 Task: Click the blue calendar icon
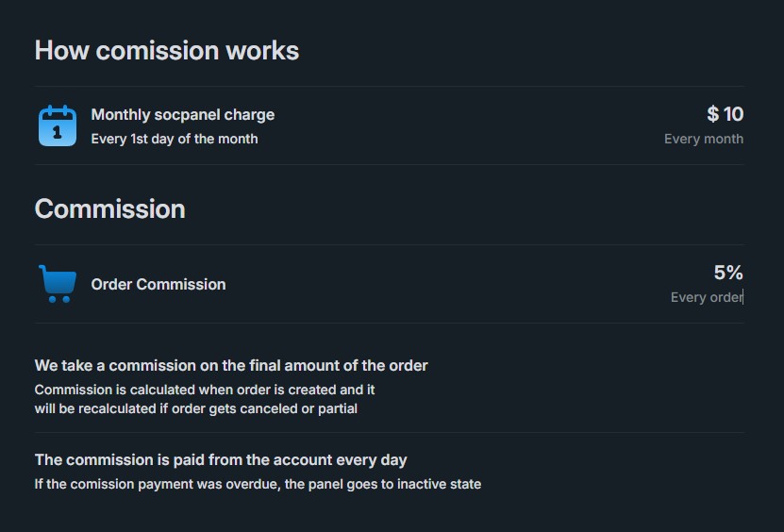58,125
